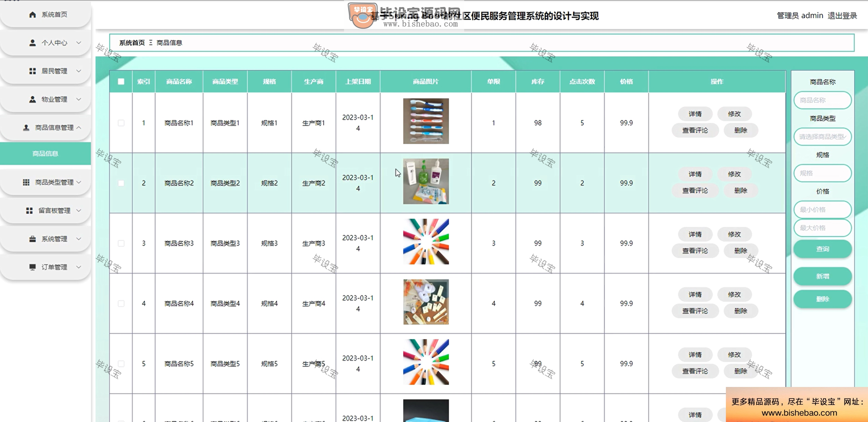Click the 商品类型1 table cell
The width and height of the screenshot is (868, 422).
pos(225,123)
